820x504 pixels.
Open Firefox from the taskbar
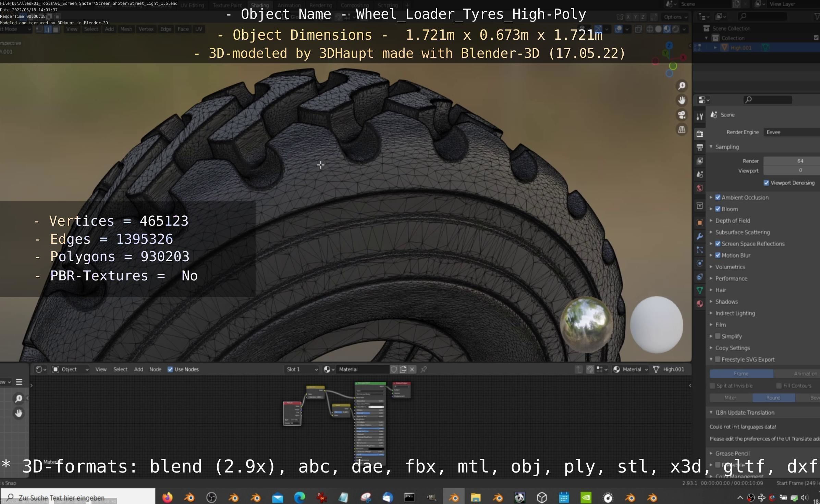[167, 497]
